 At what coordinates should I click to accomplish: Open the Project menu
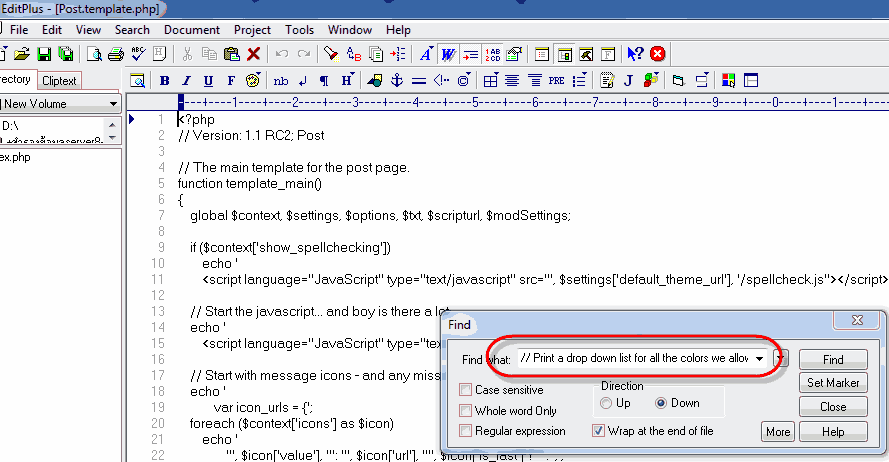point(252,30)
